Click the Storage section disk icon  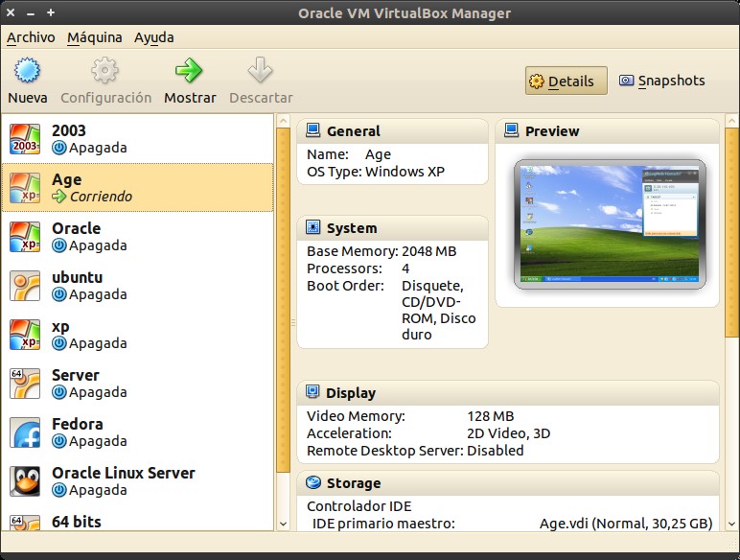[312, 482]
